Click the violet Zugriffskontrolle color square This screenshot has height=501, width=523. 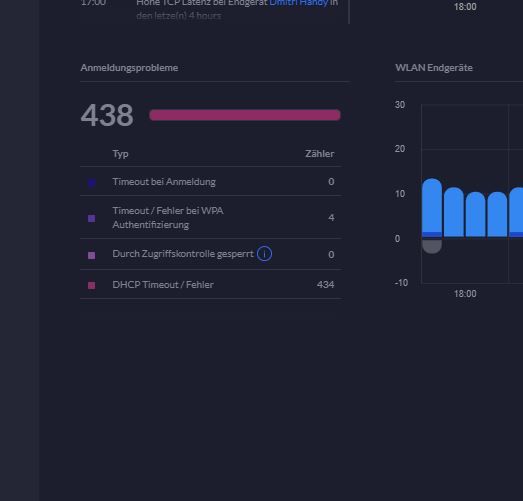[x=91, y=255]
